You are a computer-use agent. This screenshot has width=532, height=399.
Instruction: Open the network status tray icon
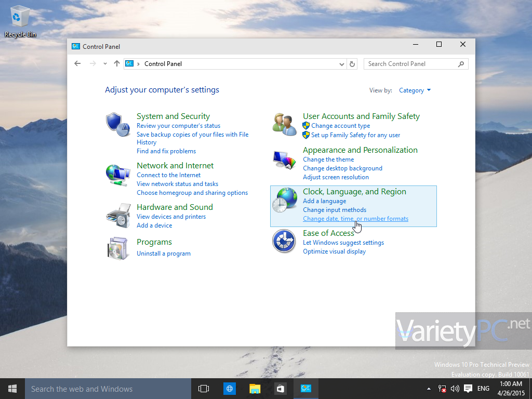442,389
